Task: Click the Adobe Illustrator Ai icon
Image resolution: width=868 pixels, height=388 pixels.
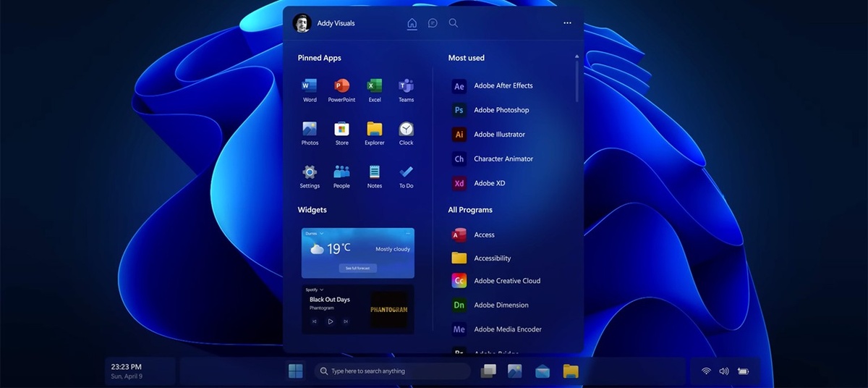Action: tap(459, 135)
